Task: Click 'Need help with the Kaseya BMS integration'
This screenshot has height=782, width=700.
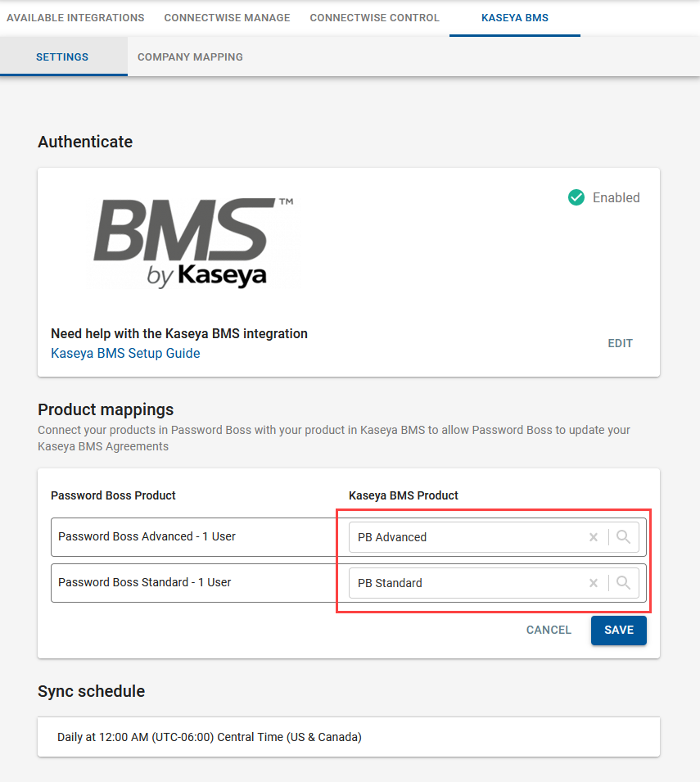Action: (179, 333)
